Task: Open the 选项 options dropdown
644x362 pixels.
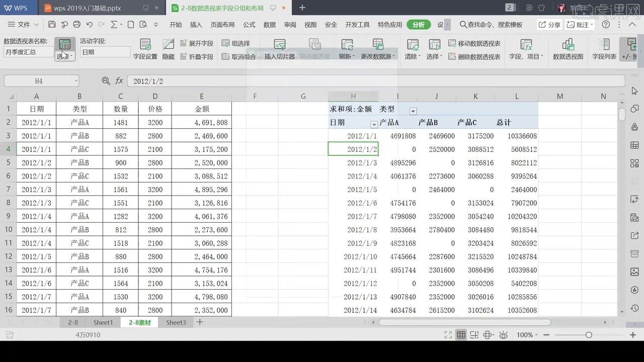Action: 65,56
